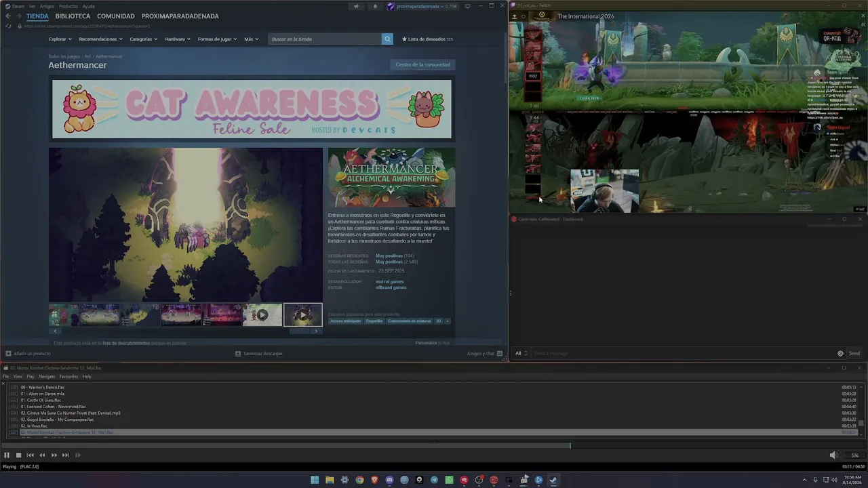This screenshot has width=868, height=488.
Task: Skip to the next track
Action: point(66,455)
